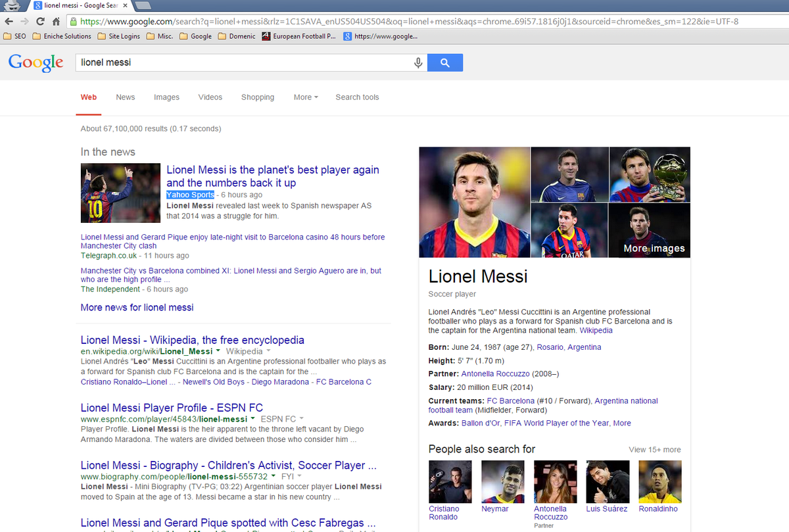Open Lionel Messi Player Profile ESPN FC
789x532 pixels.
point(172,408)
